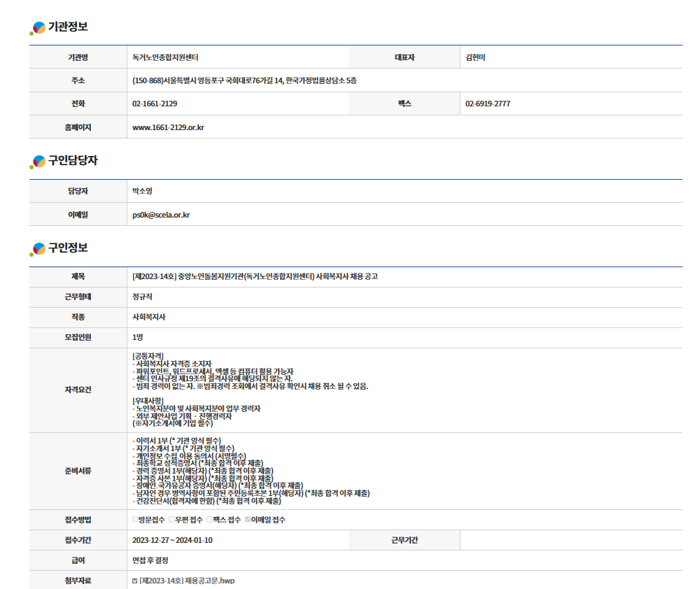Viewport: 700px width, 589px height.
Task: Click the icon beside the 구인정보 heading
Action: click(x=38, y=249)
